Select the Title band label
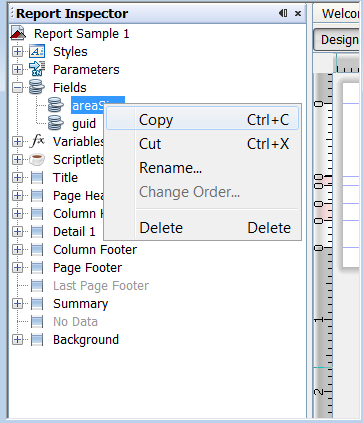Image resolution: width=363 pixels, height=423 pixels. tap(65, 178)
